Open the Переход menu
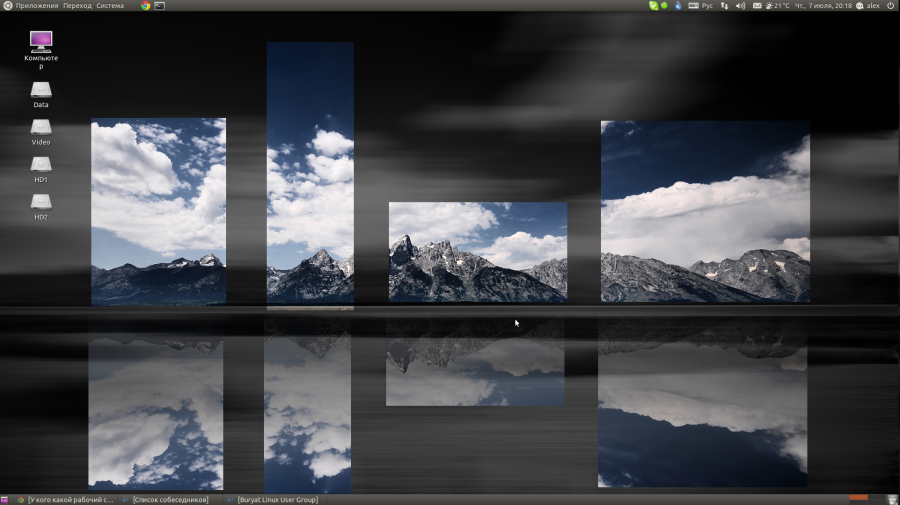This screenshot has height=505, width=900. (77, 6)
